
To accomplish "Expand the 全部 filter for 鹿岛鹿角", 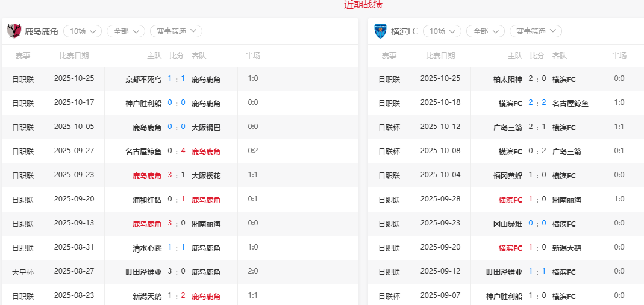I will 125,31.
